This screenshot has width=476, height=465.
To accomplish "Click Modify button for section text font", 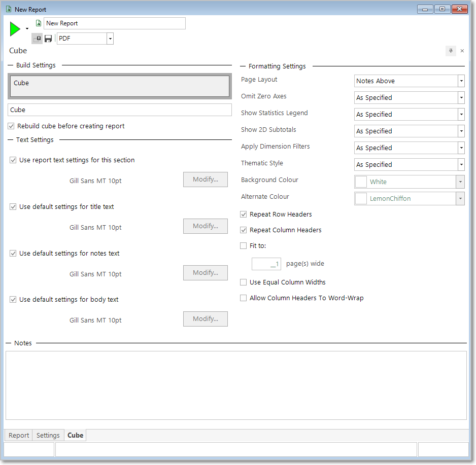I will coord(206,180).
